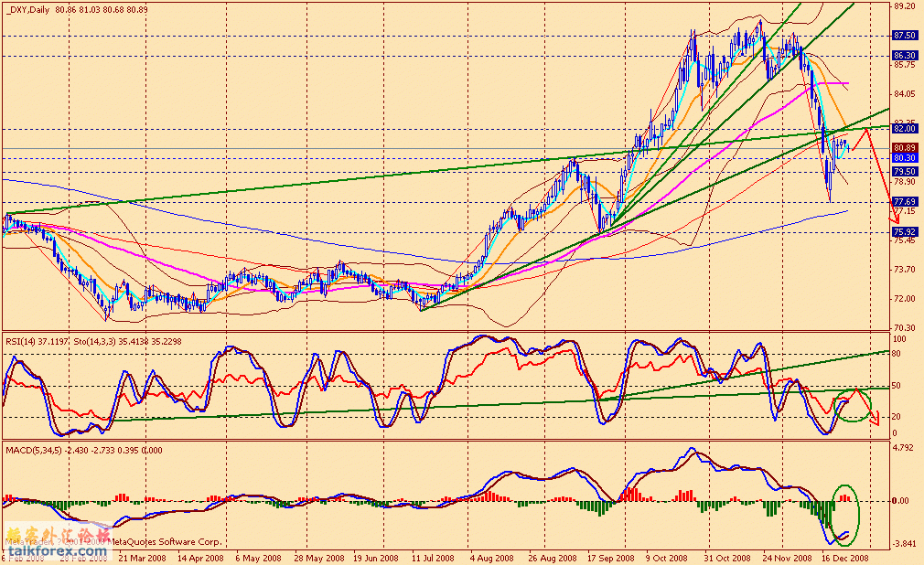The height and width of the screenshot is (565, 924).
Task: Click the 4.792 MACD scale value
Action: pyautogui.click(x=903, y=448)
